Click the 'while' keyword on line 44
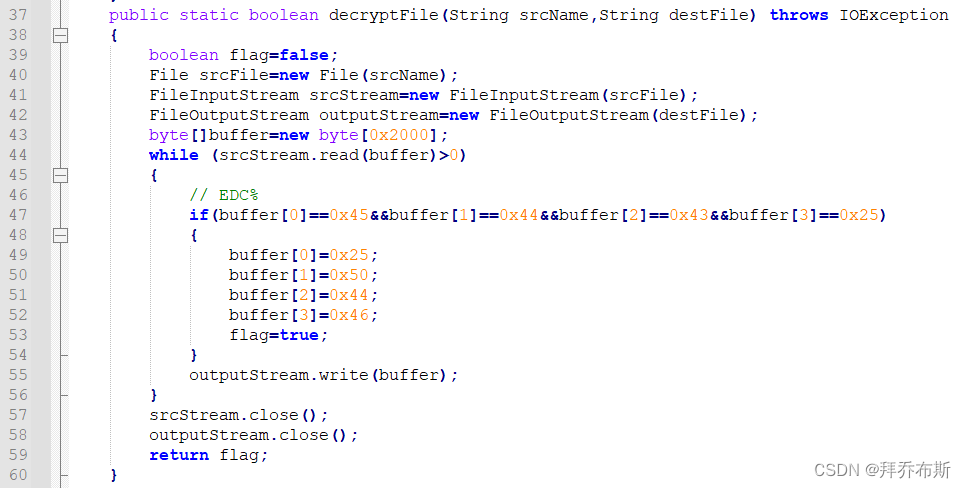Viewport: 966px width, 488px height. coord(174,155)
